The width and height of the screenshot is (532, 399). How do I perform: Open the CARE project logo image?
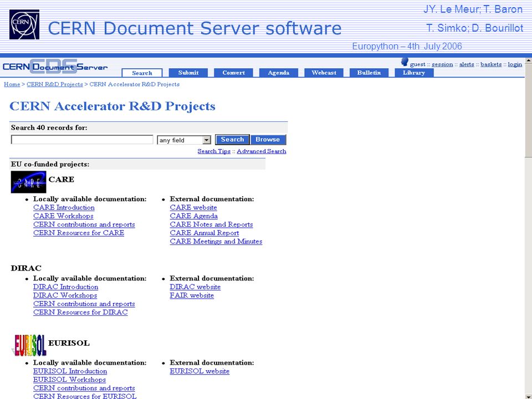(28, 182)
